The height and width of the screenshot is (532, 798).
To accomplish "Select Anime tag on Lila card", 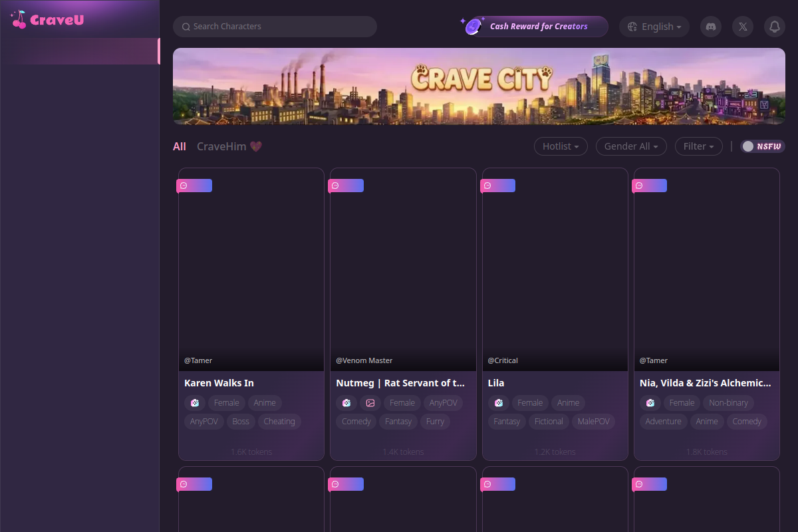I will click(568, 403).
